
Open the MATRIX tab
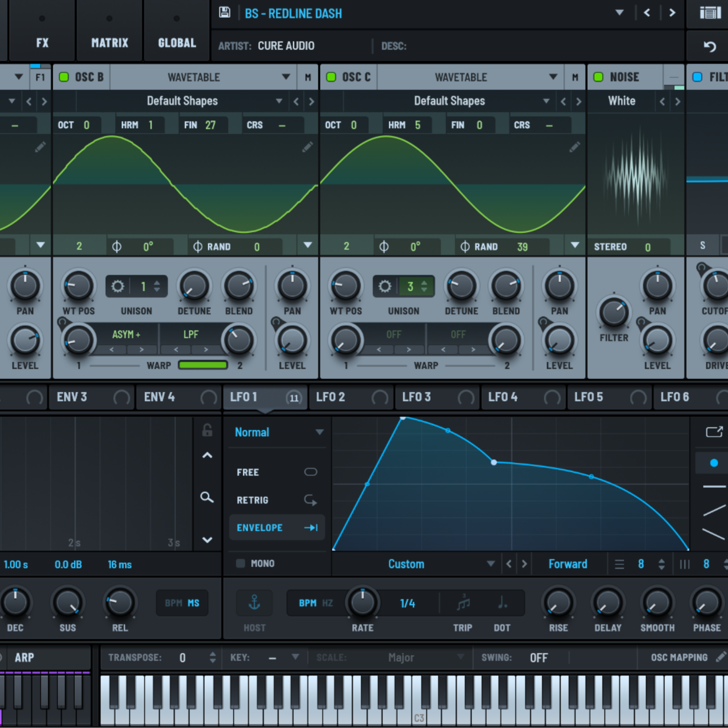coord(109,43)
